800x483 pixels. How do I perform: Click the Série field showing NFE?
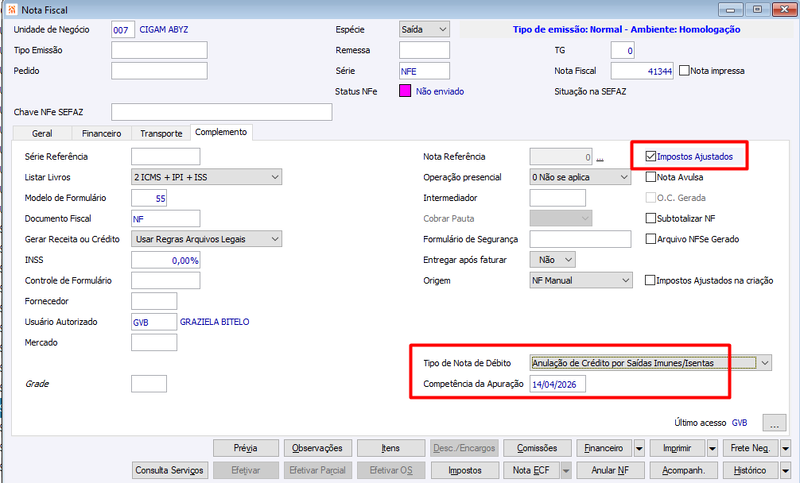[x=424, y=71]
